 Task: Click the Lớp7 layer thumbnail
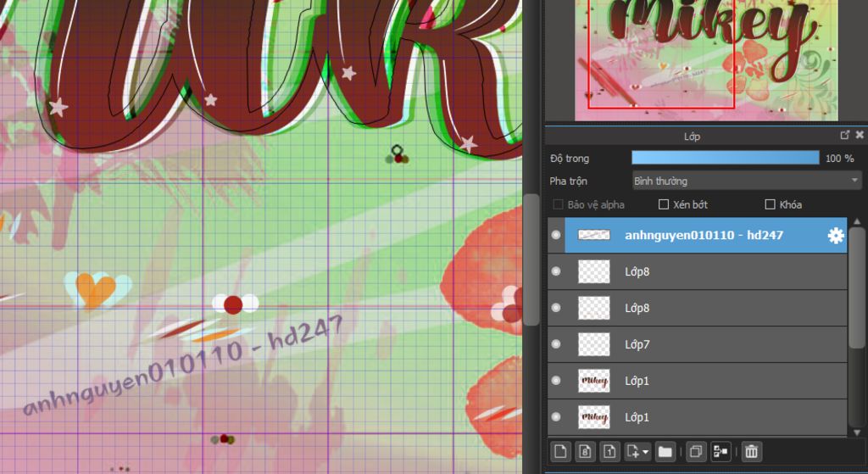click(x=594, y=344)
